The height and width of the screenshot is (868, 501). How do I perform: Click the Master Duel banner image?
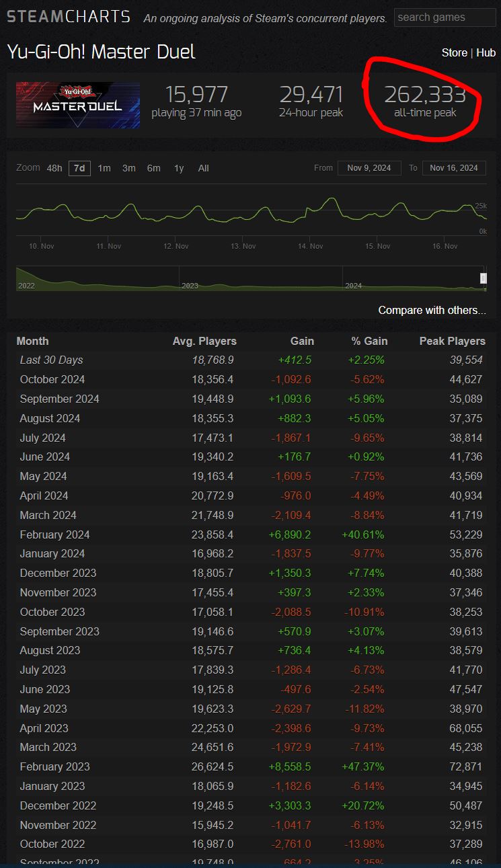point(78,105)
